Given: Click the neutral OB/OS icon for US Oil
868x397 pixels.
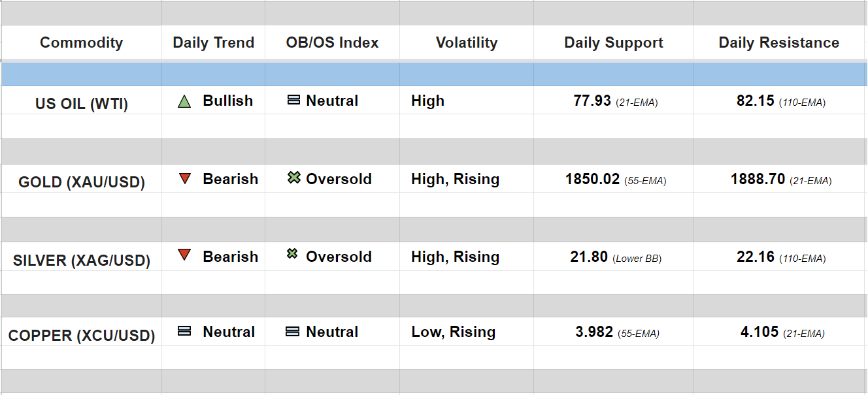Looking at the screenshot, I should 293,101.
